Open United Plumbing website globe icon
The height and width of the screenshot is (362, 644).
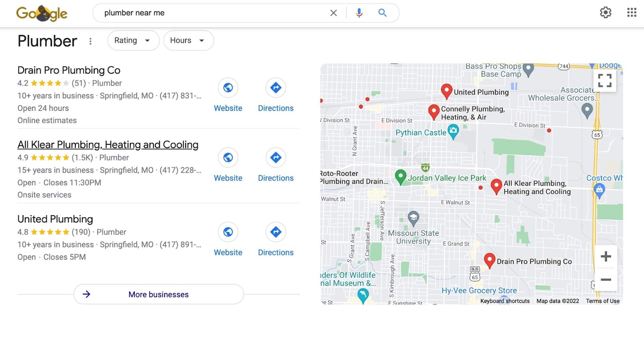click(228, 232)
